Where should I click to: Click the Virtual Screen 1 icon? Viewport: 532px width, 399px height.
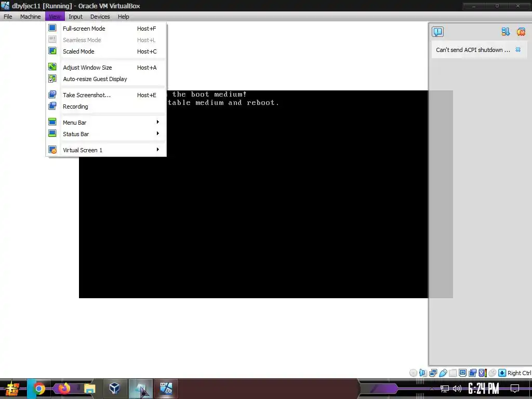(x=52, y=150)
